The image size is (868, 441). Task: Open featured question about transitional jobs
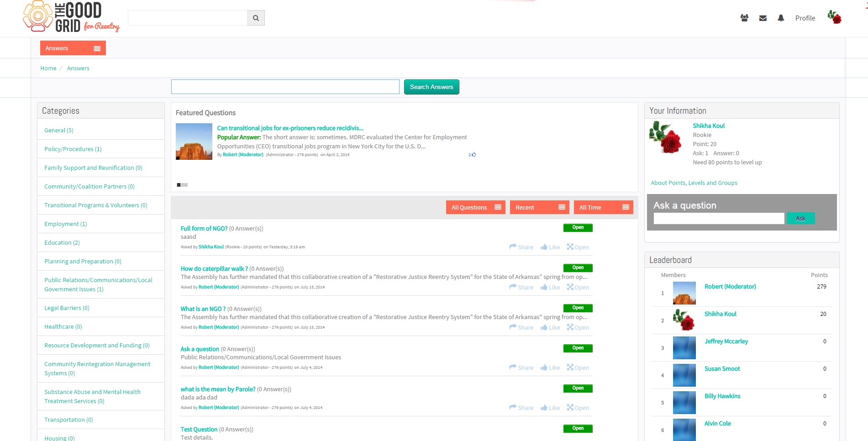point(290,128)
